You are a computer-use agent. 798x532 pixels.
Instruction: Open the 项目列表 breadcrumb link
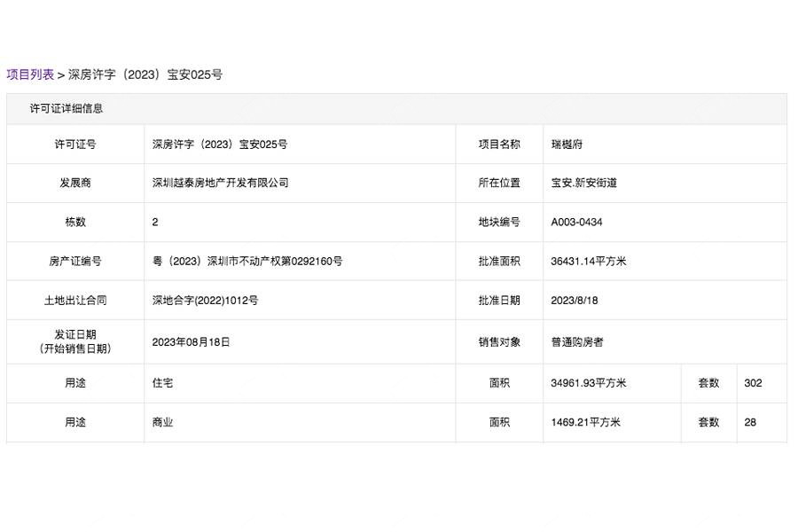point(30,74)
